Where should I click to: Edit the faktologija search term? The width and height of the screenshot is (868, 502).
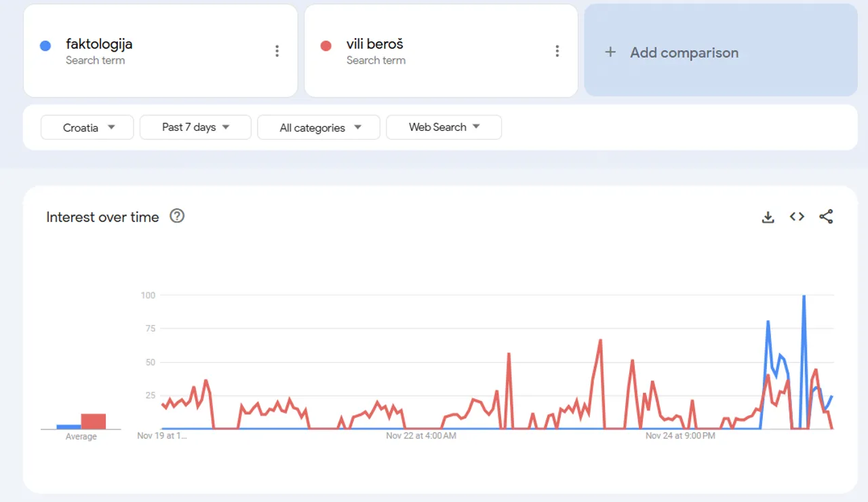[x=99, y=44]
